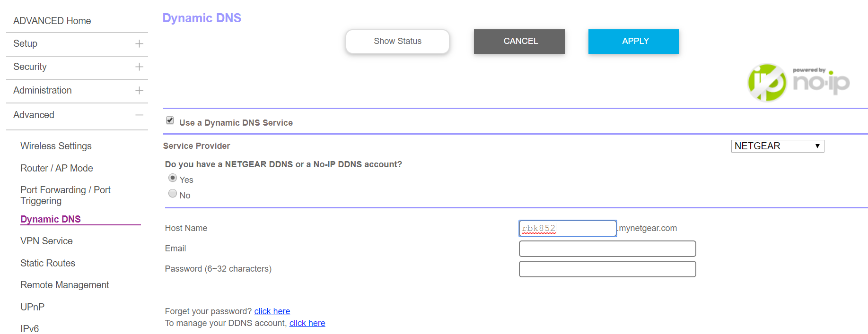Open VPN Service page
Image resolution: width=868 pixels, height=334 pixels.
[46, 241]
